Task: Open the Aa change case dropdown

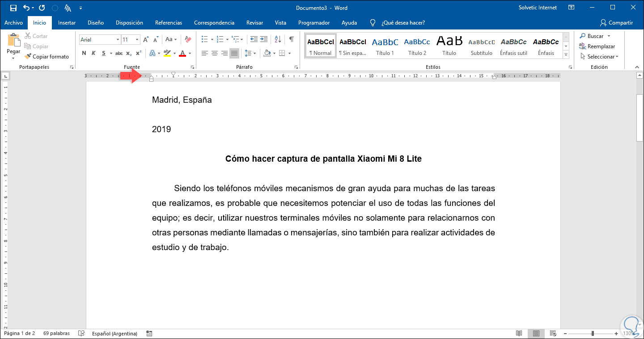Action: [171, 40]
